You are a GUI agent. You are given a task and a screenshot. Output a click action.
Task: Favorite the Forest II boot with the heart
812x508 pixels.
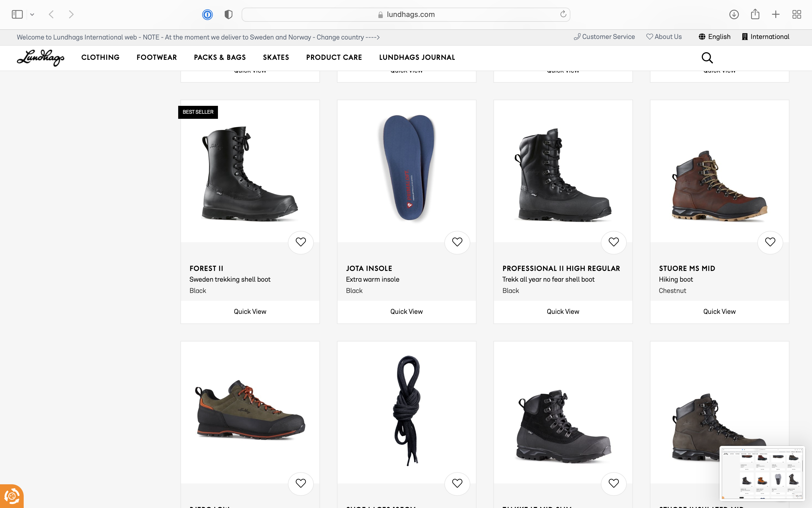point(301,242)
